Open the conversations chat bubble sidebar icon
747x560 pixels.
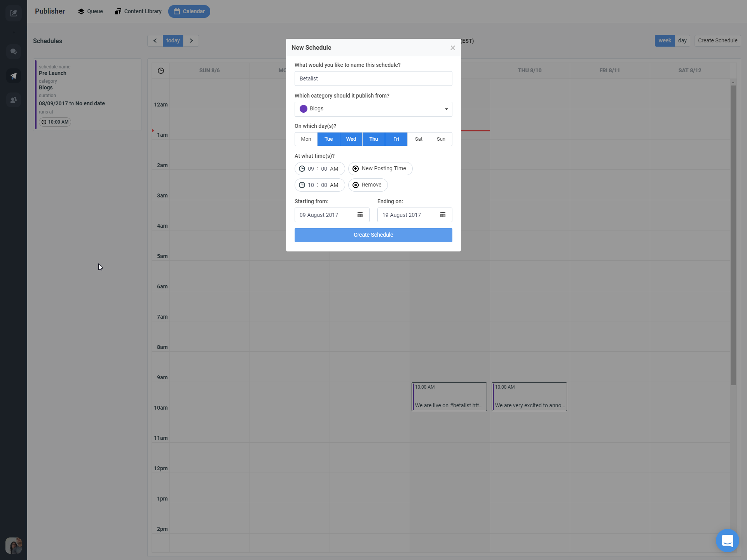click(14, 51)
